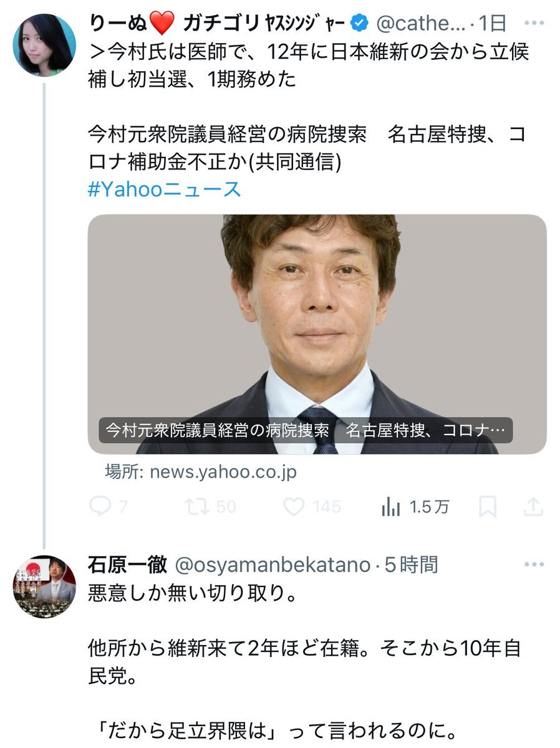Click the news.yahoo.co.jp source link
This screenshot has height=748, width=560.
coord(223,472)
